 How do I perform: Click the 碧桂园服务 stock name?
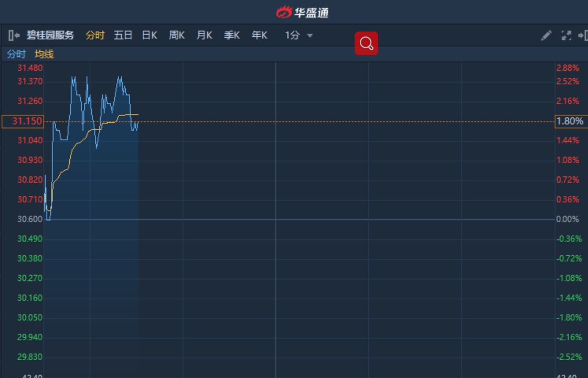coord(50,36)
